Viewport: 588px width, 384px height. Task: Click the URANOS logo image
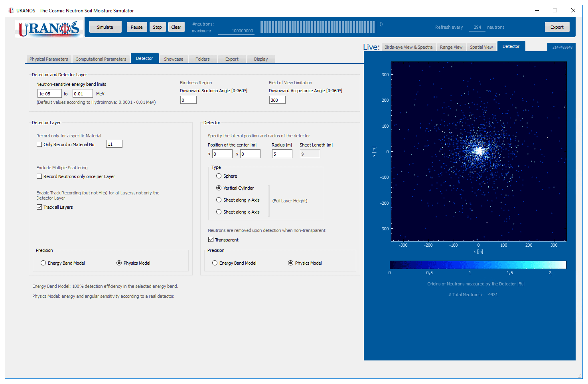pyautogui.click(x=49, y=28)
